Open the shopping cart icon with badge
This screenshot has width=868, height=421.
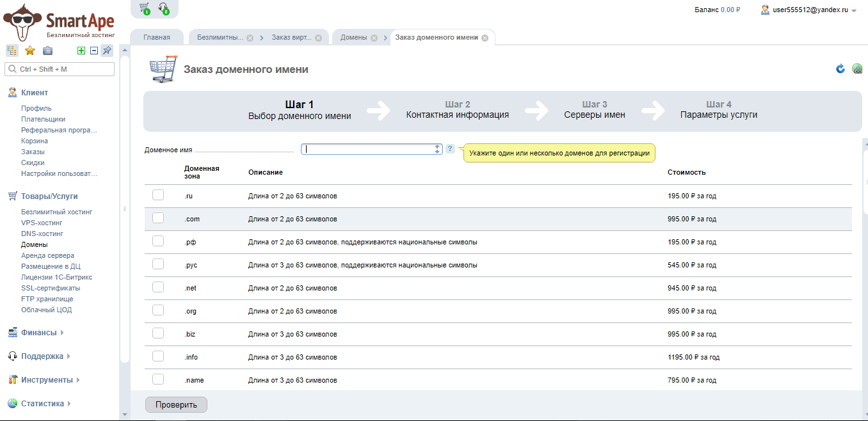[145, 8]
